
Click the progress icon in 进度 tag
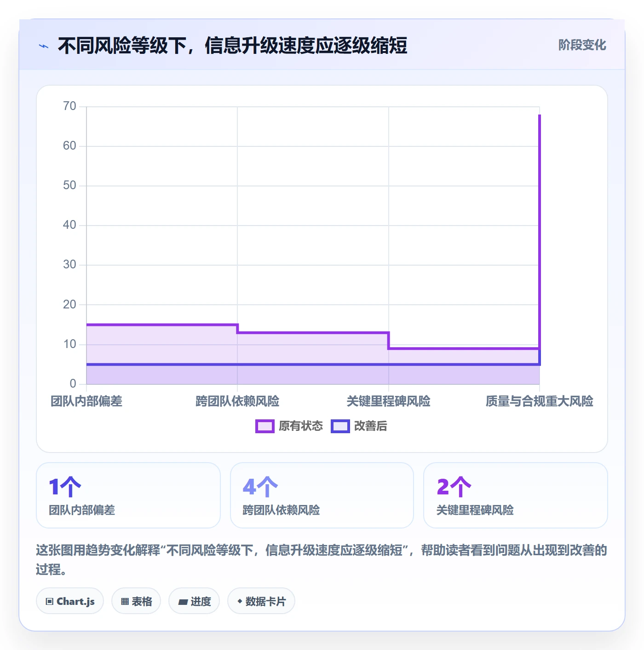click(183, 602)
